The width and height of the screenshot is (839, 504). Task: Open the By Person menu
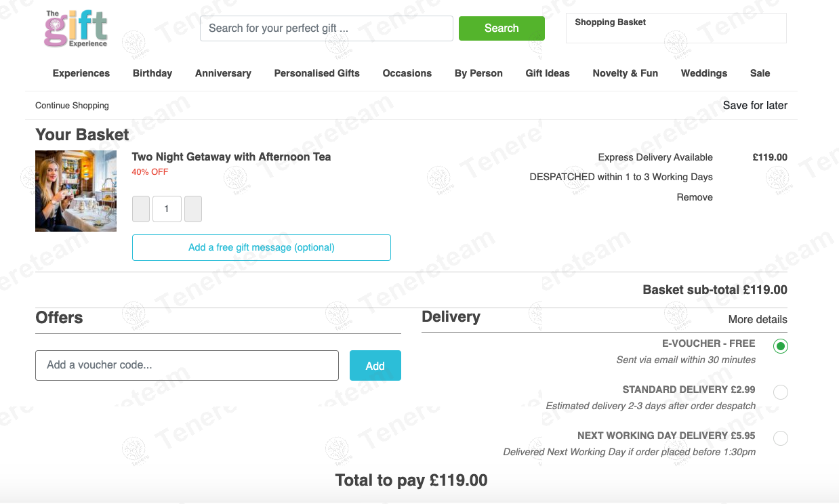(x=478, y=73)
